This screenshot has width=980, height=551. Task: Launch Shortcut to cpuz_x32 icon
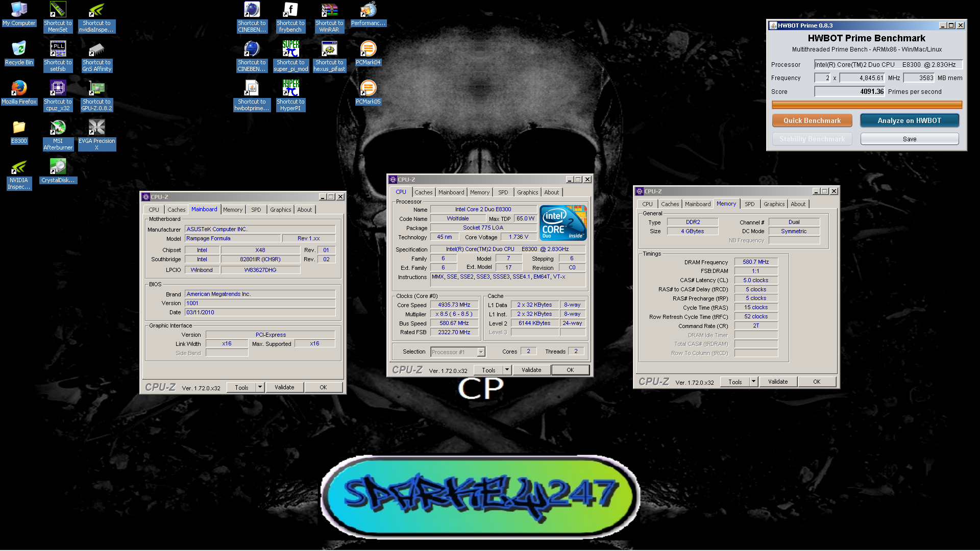[58, 96]
